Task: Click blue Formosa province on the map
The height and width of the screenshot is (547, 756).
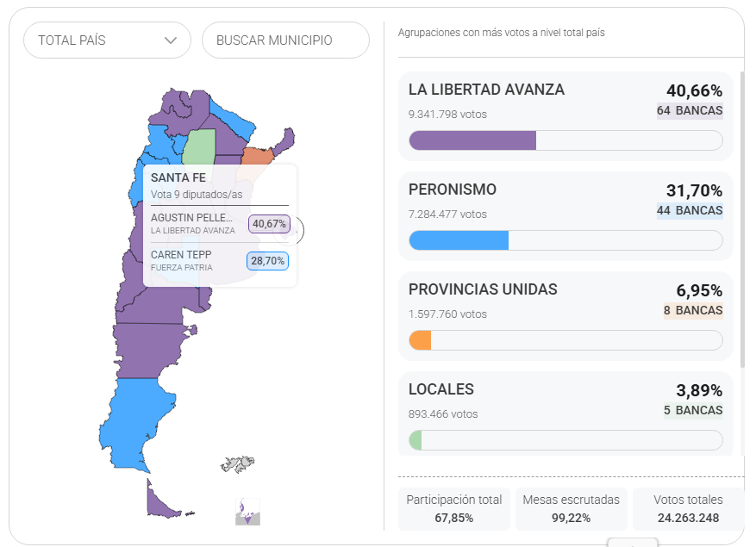Action: click(x=231, y=117)
